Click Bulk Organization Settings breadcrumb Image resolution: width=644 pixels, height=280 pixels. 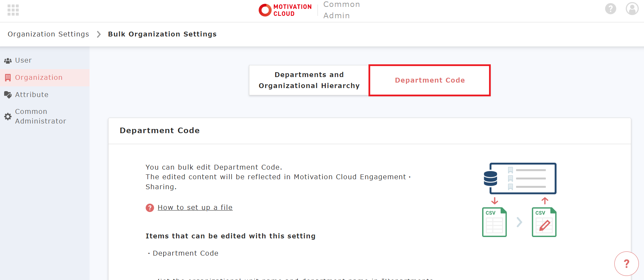[x=162, y=34]
